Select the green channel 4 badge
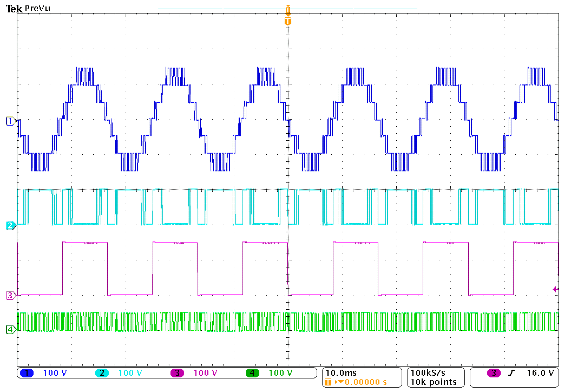Image resolution: width=565 pixels, height=392 pixels. [252, 373]
